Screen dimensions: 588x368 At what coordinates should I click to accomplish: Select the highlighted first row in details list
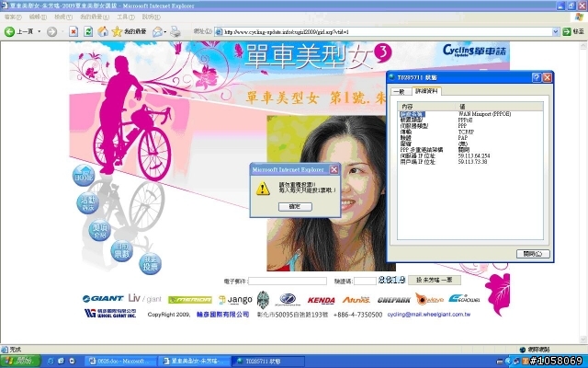(x=413, y=114)
